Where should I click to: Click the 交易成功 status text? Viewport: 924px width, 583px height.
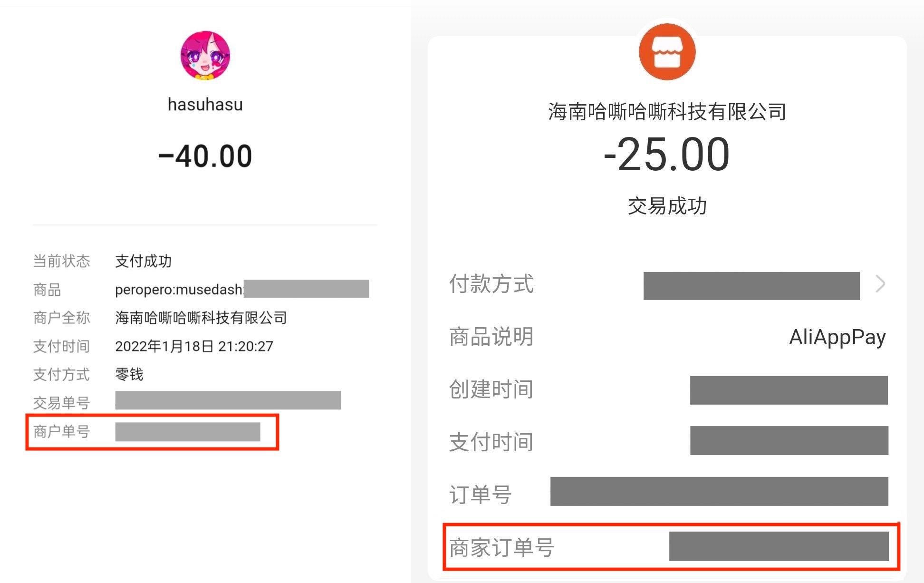coord(667,206)
